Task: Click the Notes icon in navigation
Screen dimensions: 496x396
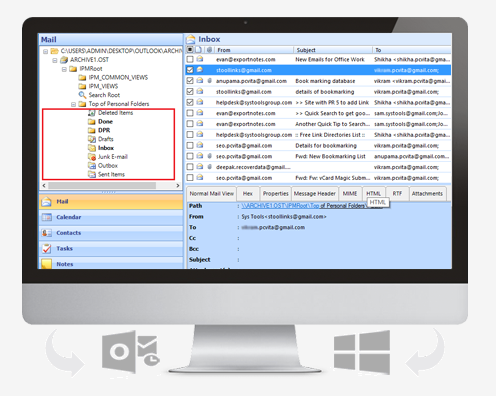Action: pos(46,264)
